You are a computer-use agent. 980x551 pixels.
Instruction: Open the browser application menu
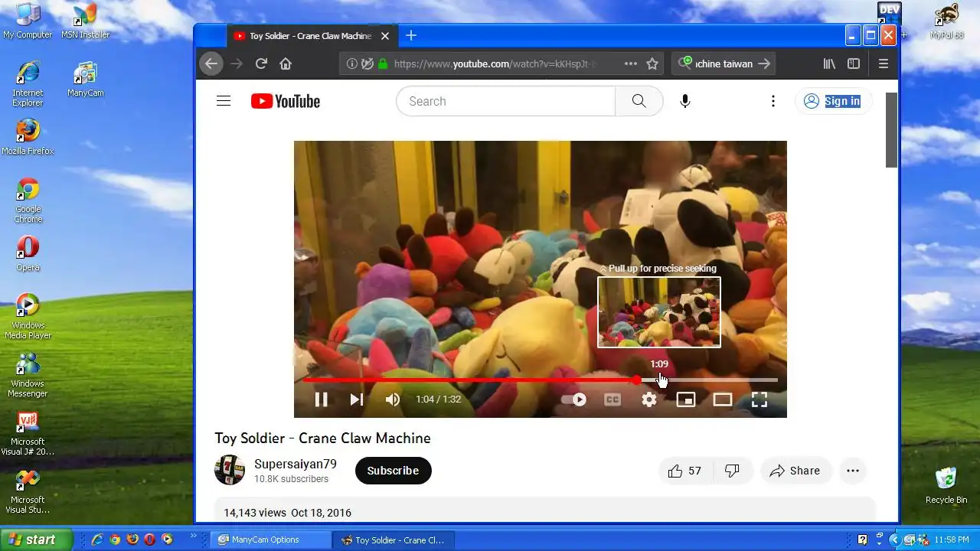pyautogui.click(x=884, y=64)
